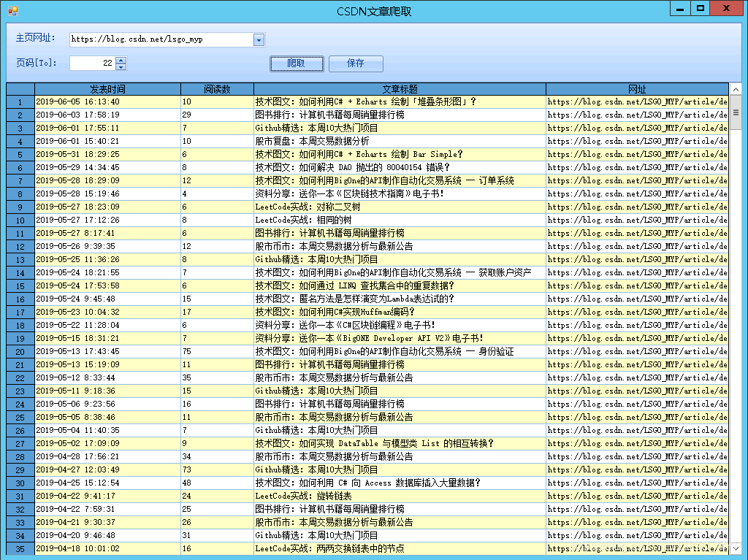Click the 页码[To] label
This screenshot has height=560, width=748.
click(37, 63)
